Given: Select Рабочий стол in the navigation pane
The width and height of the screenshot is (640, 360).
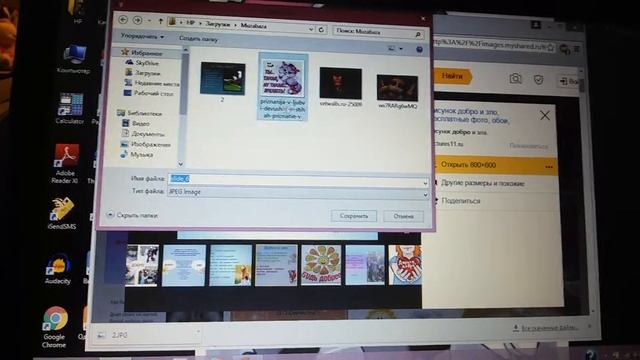Looking at the screenshot, I should [x=149, y=93].
